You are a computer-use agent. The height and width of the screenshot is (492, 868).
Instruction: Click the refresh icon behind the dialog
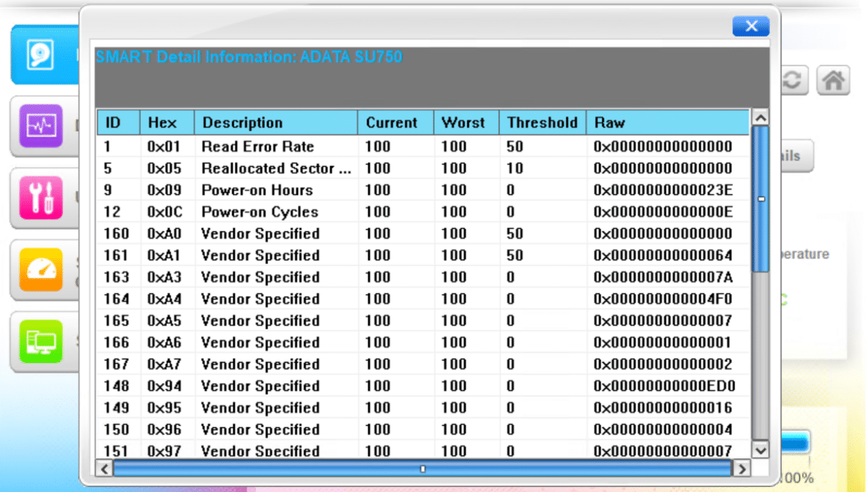793,81
